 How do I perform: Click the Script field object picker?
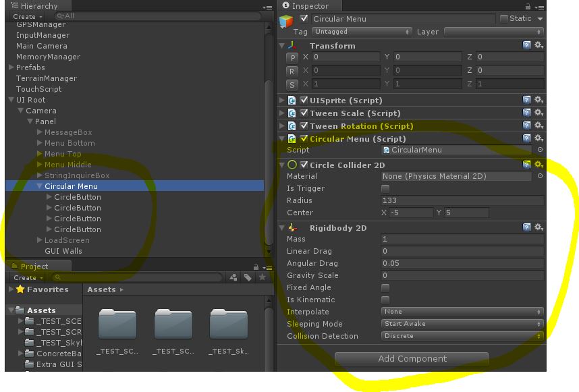pyautogui.click(x=540, y=150)
